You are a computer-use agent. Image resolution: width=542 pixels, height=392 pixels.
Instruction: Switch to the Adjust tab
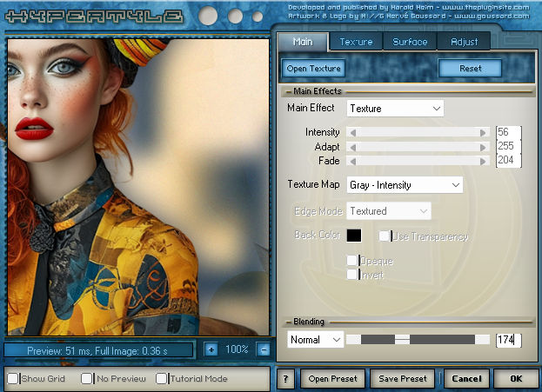pos(464,42)
